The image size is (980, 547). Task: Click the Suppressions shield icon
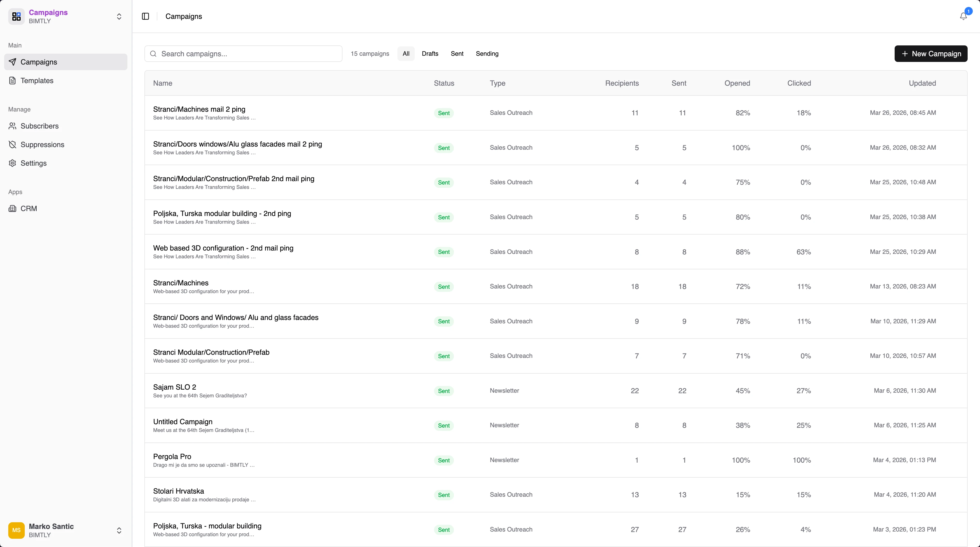coord(13,145)
